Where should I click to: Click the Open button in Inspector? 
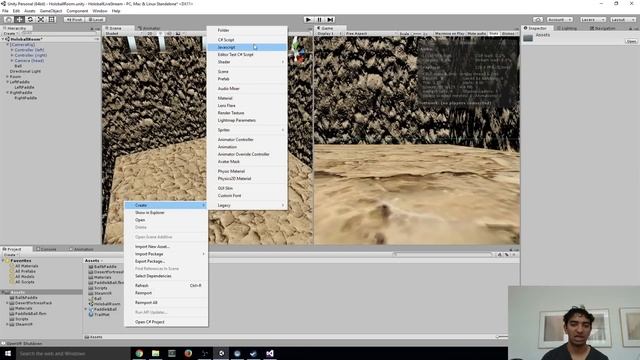(631, 41)
